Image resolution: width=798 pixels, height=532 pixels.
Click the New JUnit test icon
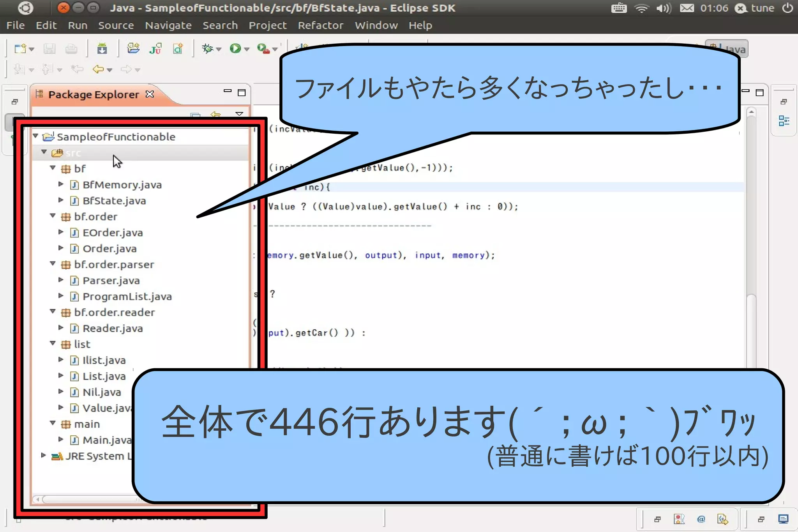155,49
